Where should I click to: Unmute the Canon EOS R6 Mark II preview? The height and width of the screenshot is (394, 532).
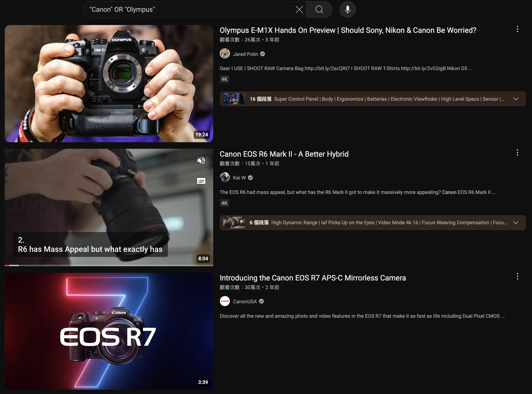tap(201, 161)
